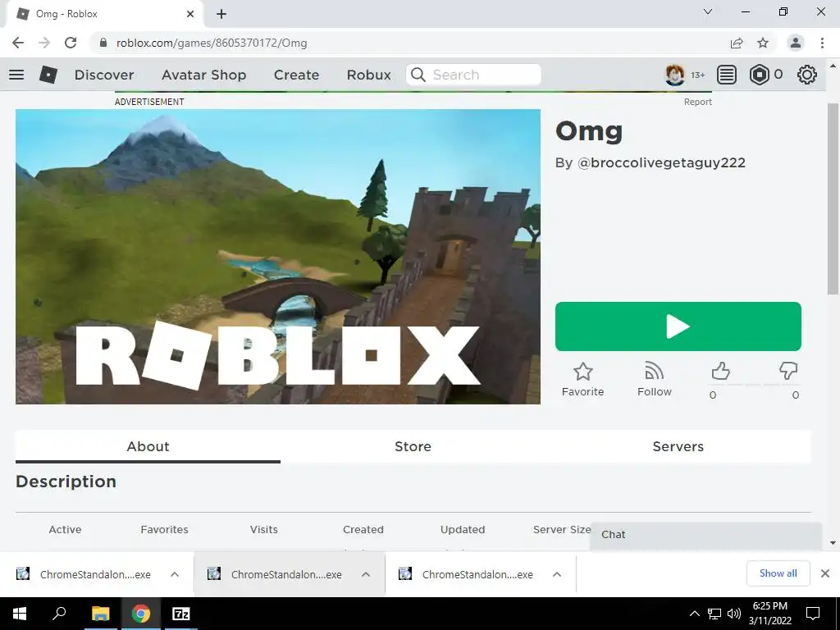Open the Windows Start menu
The image size is (840, 630).
tap(20, 614)
